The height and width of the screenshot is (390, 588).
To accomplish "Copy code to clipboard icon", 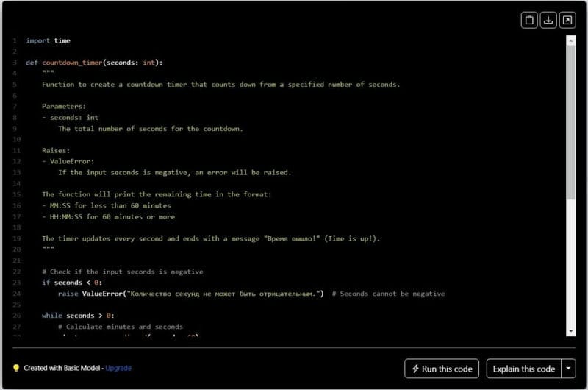I will 529,20.
